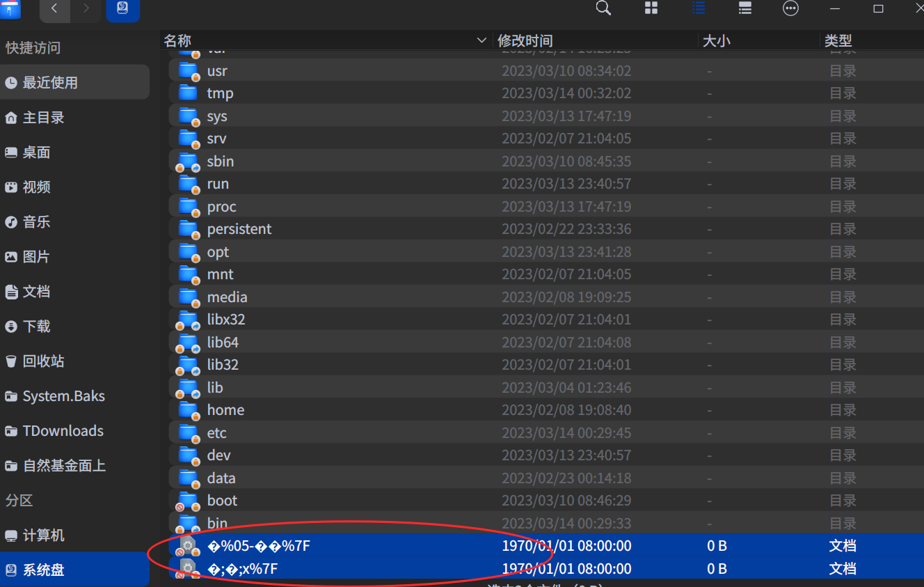Click the usr folder icon
The height and width of the screenshot is (587, 924).
click(188, 71)
